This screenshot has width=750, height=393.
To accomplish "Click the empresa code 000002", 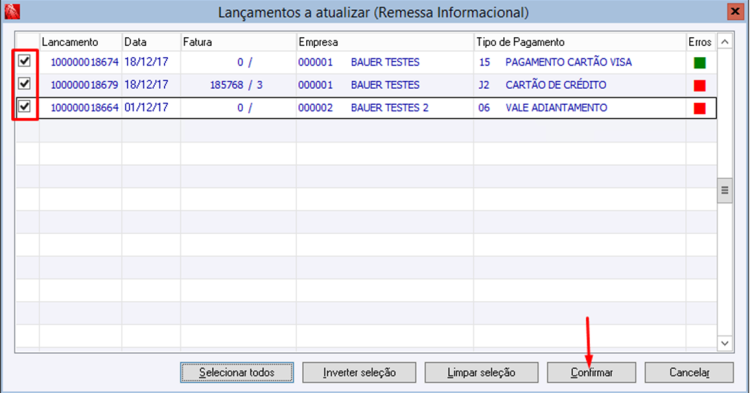I will 316,108.
